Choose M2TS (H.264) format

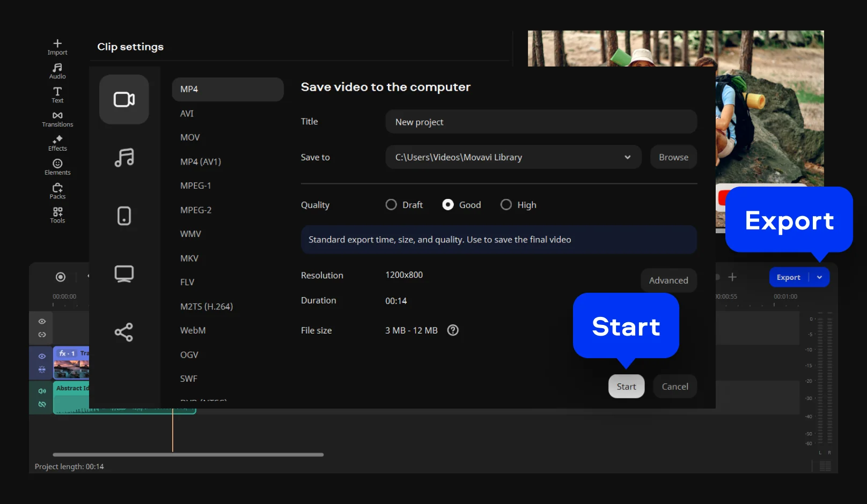[x=207, y=306]
